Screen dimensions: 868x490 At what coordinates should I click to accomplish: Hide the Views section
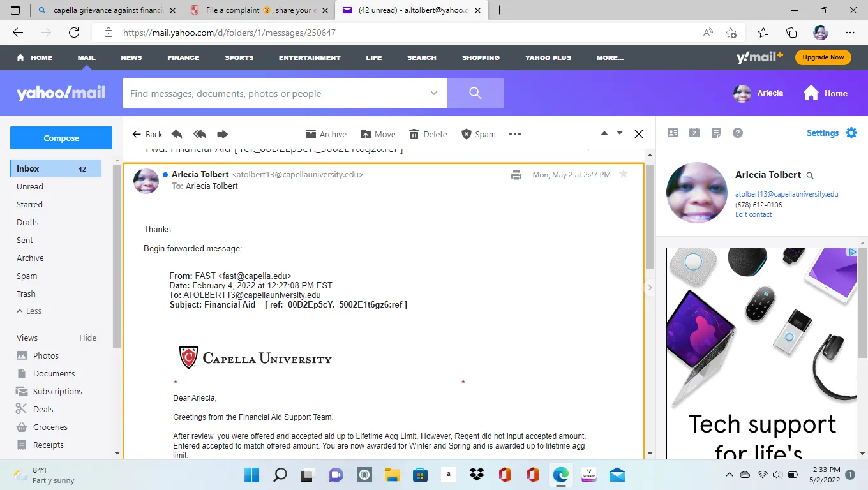coord(87,338)
